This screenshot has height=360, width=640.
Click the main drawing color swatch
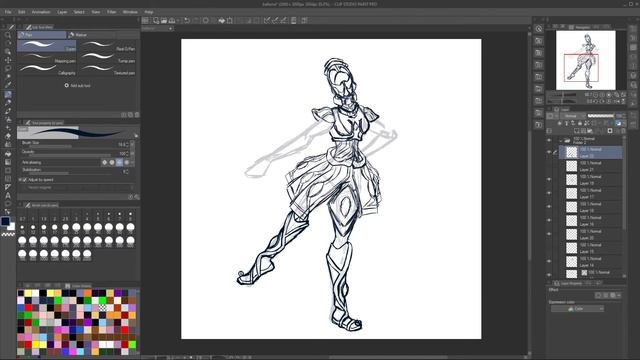(x=5, y=221)
